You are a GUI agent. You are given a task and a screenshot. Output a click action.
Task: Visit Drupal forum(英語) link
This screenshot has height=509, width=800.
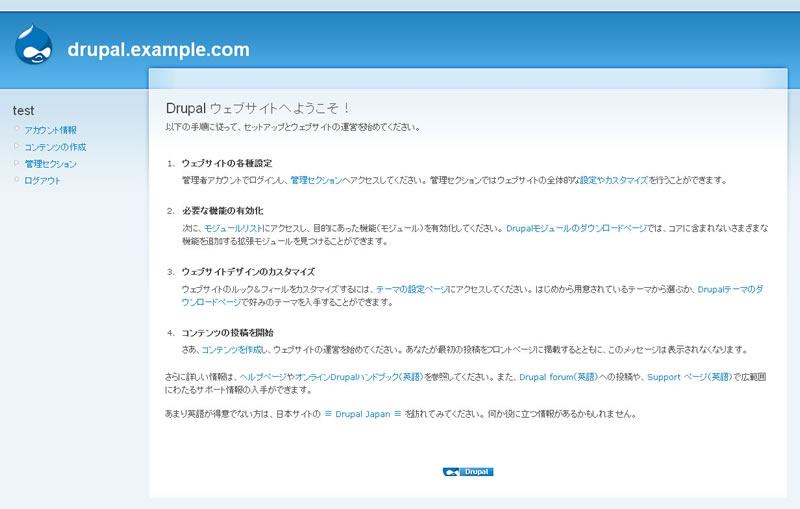[558, 377]
